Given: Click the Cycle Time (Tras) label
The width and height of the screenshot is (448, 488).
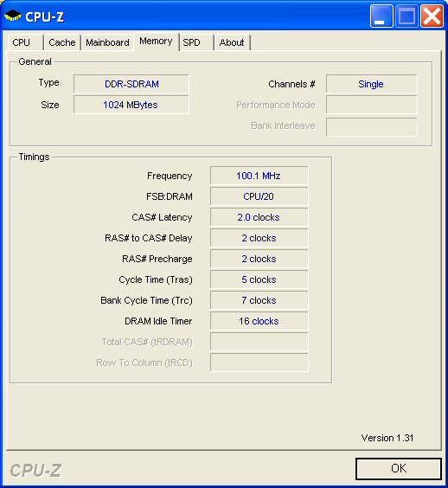Looking at the screenshot, I should [156, 279].
